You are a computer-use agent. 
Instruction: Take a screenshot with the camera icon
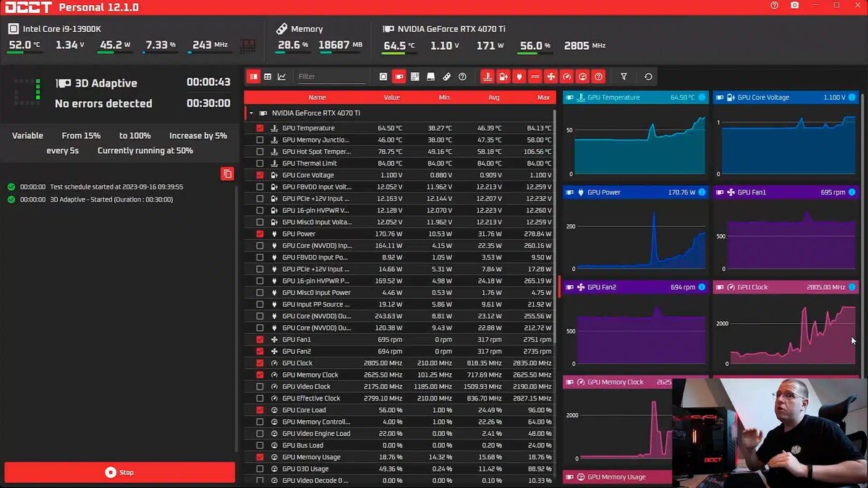pyautogui.click(x=795, y=6)
